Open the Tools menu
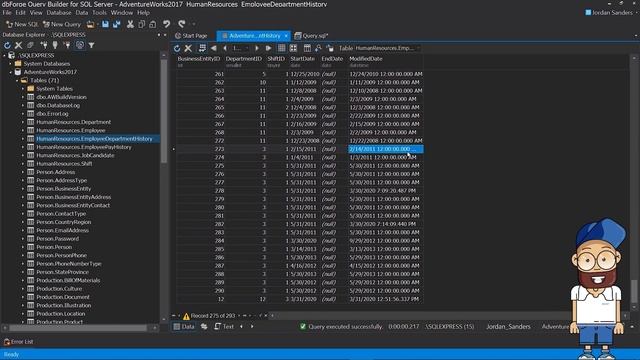 [99, 13]
